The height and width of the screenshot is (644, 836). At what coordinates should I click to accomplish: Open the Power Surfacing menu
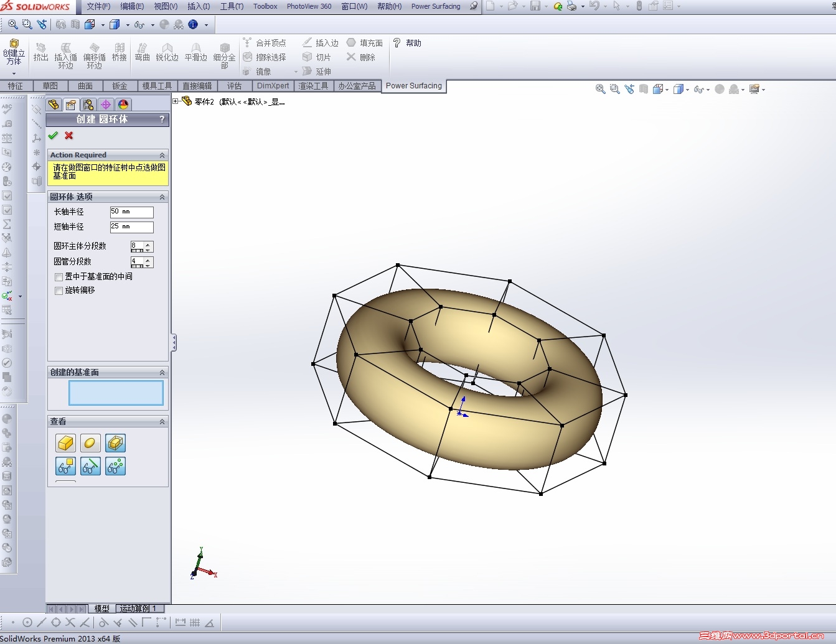[436, 6]
